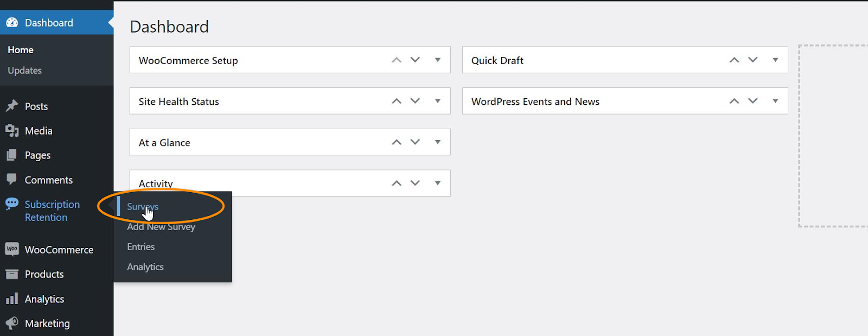Screen dimensions: 868x336
Task: Move Site Health Status widget down
Action: pos(415,101)
